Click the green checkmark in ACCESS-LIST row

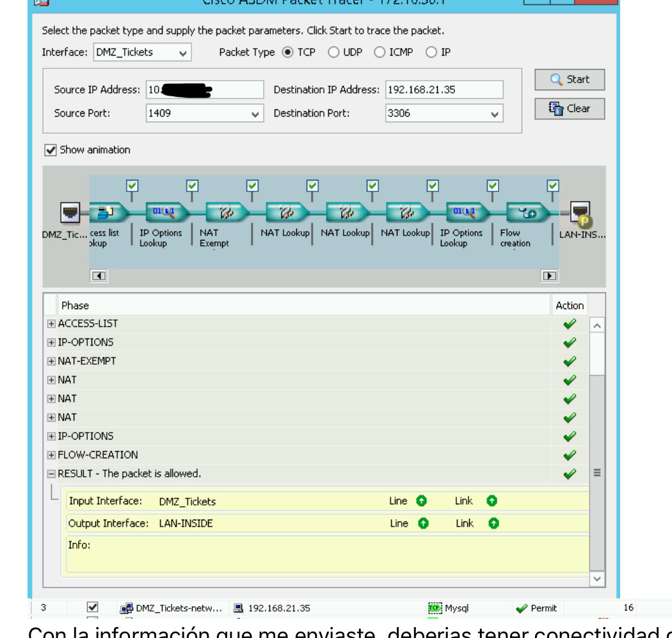tap(570, 324)
